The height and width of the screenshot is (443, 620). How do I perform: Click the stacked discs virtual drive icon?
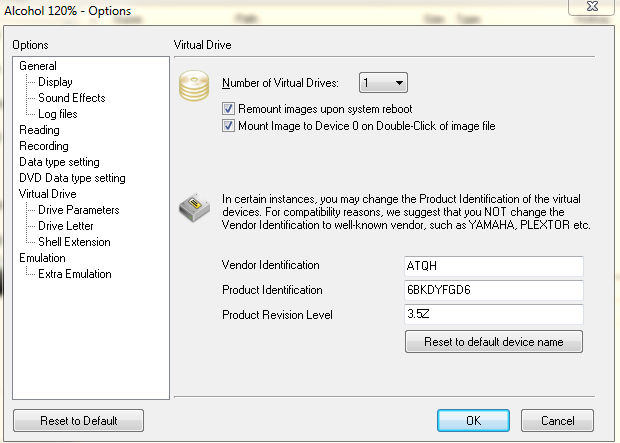(x=194, y=85)
